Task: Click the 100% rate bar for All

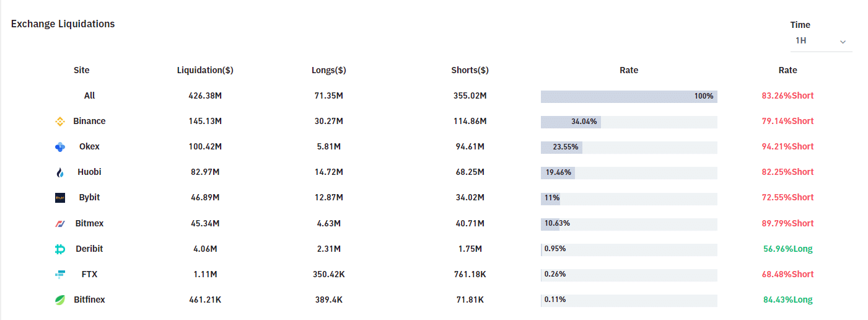Action: [x=629, y=96]
